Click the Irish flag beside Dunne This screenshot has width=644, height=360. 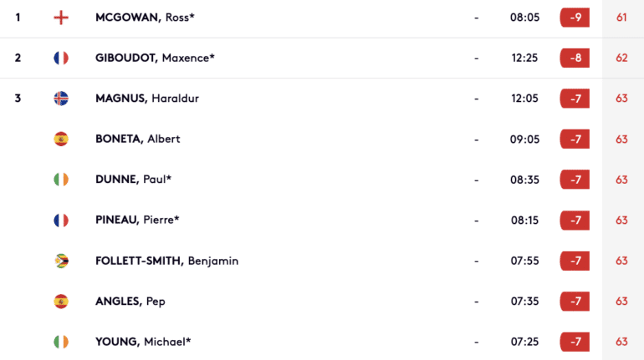point(61,180)
